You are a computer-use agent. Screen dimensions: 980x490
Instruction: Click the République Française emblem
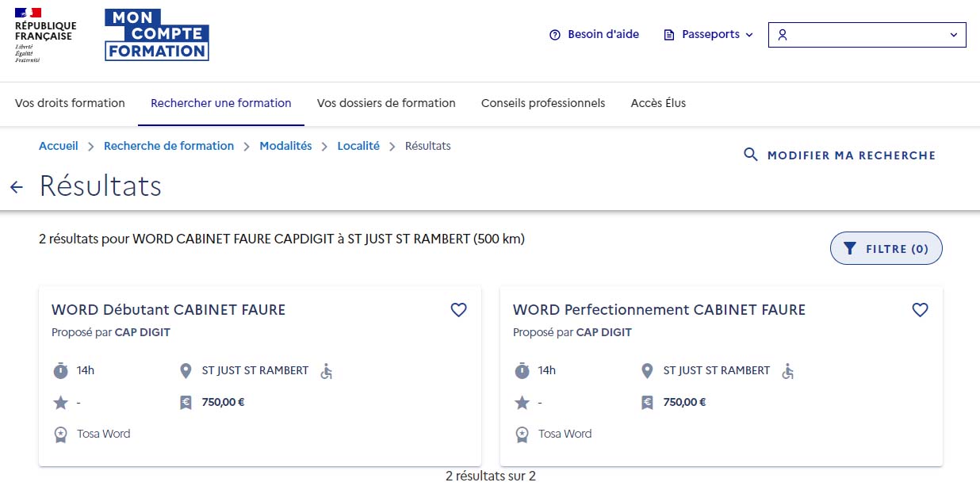45,35
